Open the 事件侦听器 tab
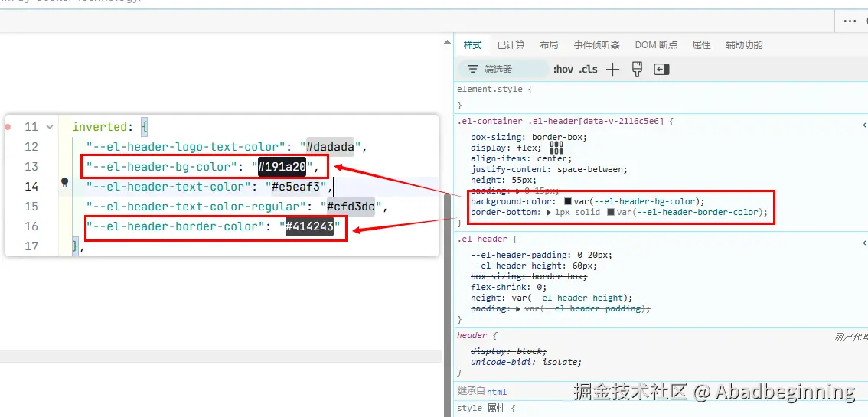 [x=597, y=45]
